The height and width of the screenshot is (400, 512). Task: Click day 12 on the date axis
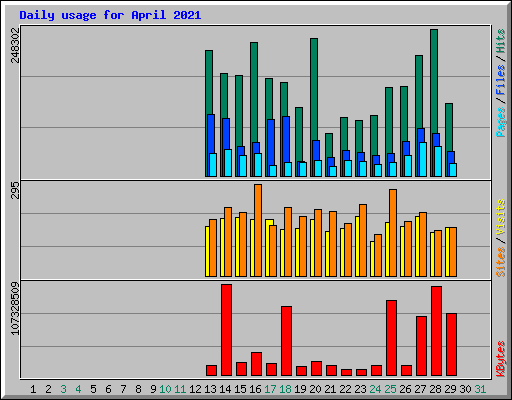(x=195, y=389)
